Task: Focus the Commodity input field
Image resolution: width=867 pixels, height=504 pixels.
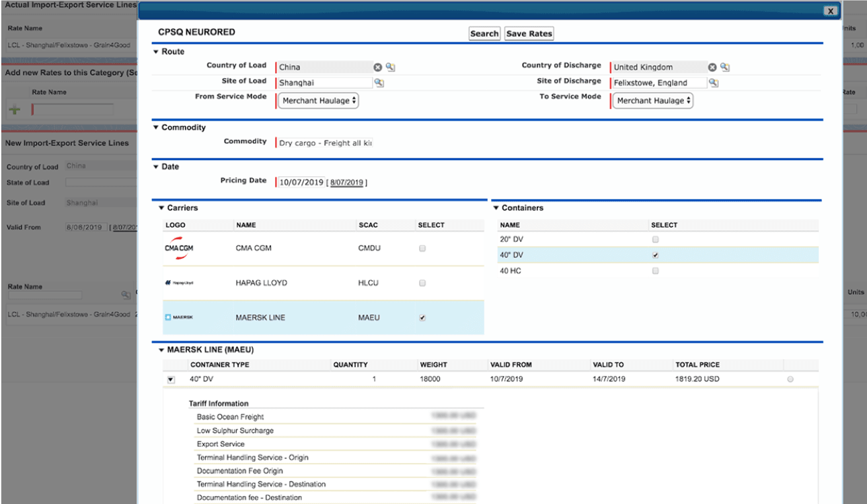Action: (324, 143)
